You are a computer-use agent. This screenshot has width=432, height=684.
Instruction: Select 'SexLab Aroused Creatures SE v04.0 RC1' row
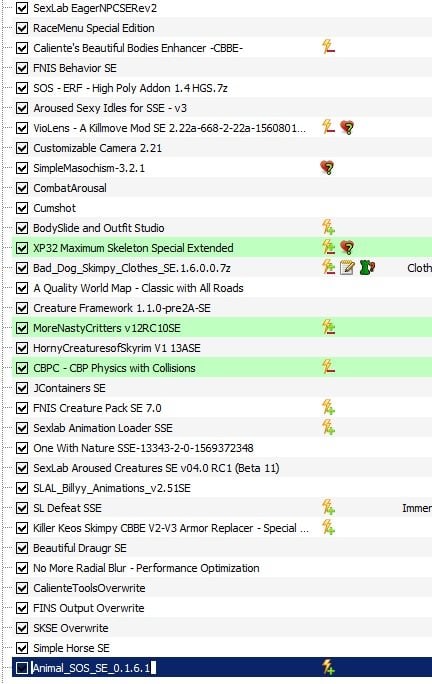click(x=222, y=468)
